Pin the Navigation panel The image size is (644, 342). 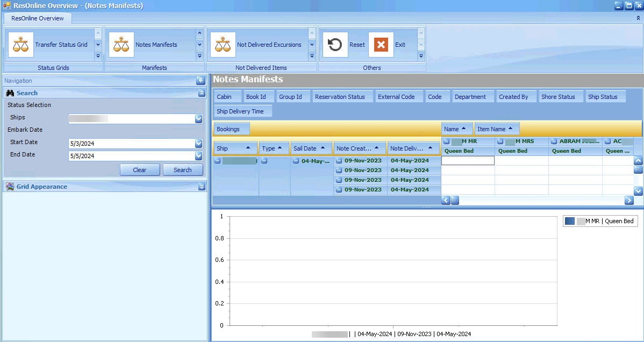(201, 81)
